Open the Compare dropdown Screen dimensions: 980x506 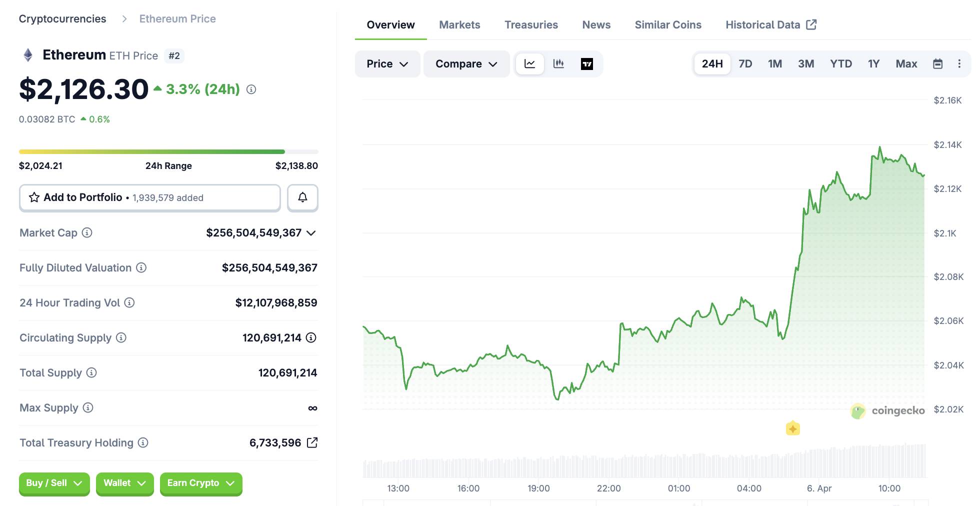(466, 64)
